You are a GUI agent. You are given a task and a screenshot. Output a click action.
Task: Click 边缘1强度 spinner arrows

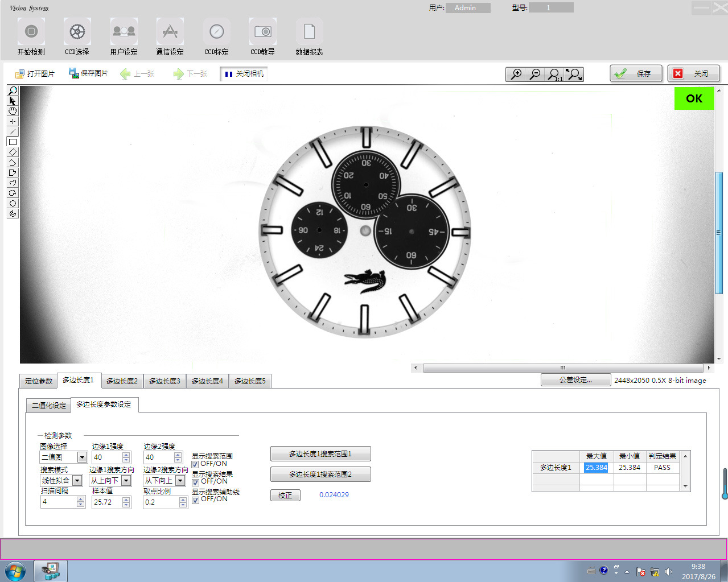(x=126, y=457)
